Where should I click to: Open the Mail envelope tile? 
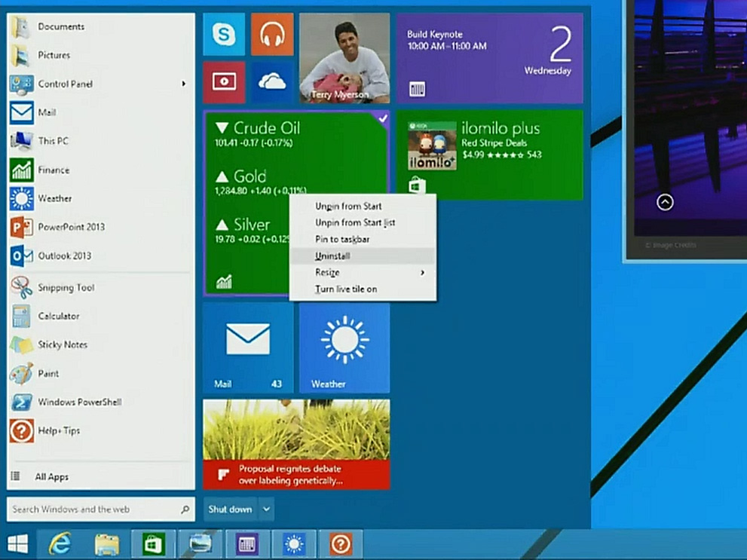248,347
